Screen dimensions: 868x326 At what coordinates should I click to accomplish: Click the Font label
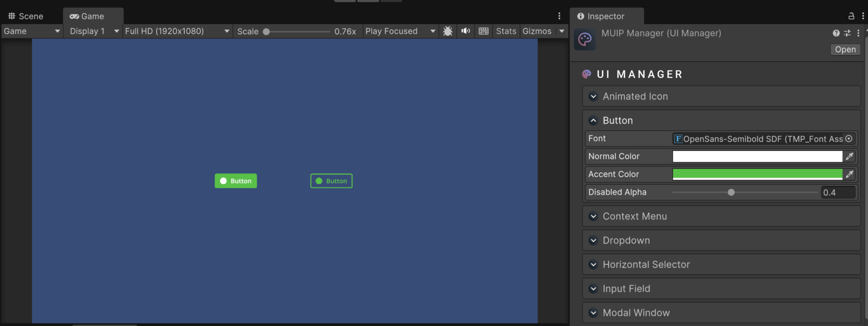point(597,138)
